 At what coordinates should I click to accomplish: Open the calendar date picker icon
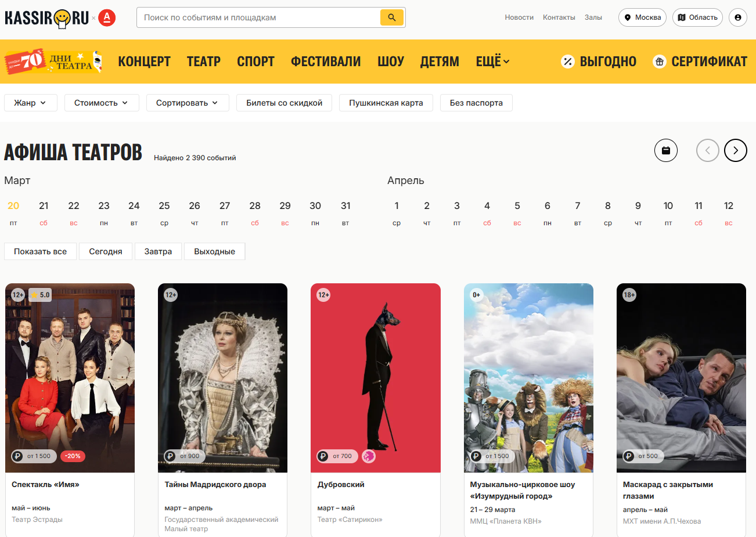click(x=665, y=150)
